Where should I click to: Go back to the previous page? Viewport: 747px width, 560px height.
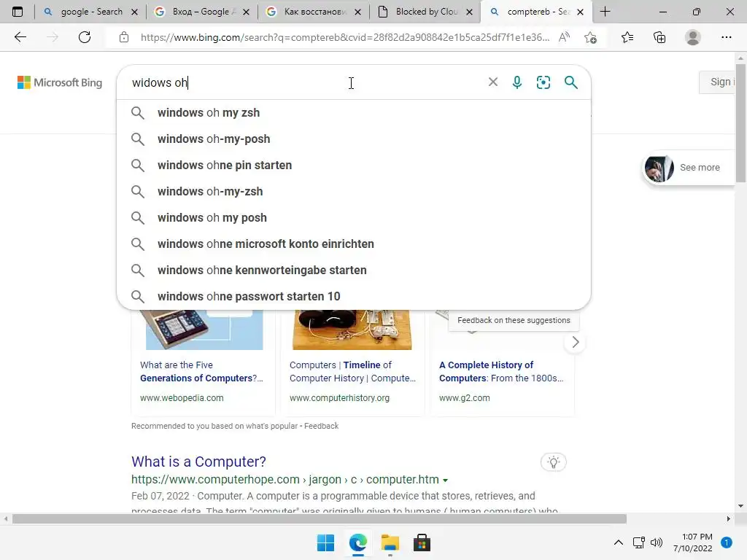pyautogui.click(x=20, y=37)
